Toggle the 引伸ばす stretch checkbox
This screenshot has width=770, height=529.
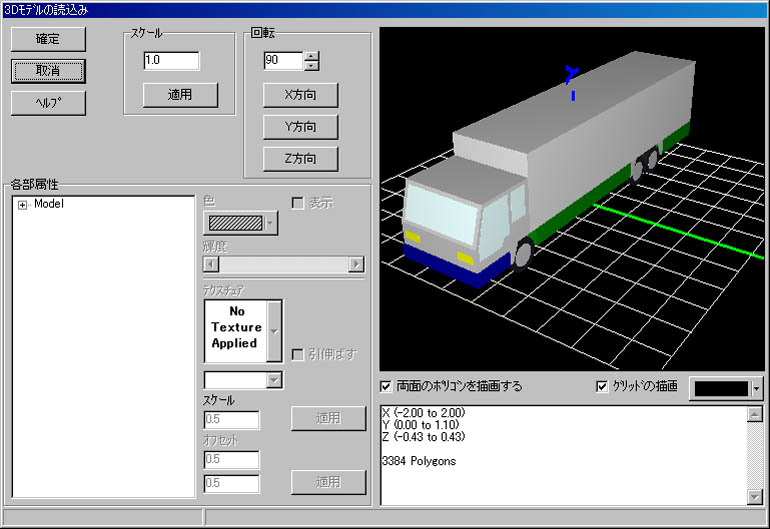(298, 354)
